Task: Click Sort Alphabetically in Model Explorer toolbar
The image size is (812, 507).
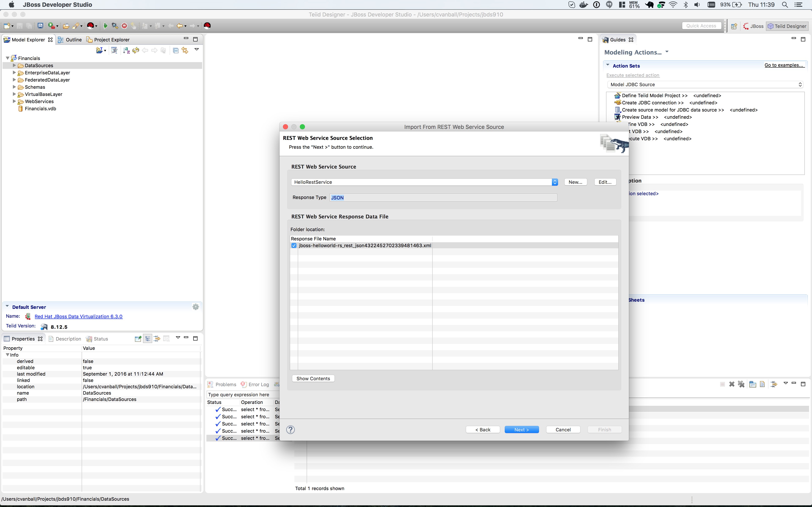Action: tap(126, 50)
